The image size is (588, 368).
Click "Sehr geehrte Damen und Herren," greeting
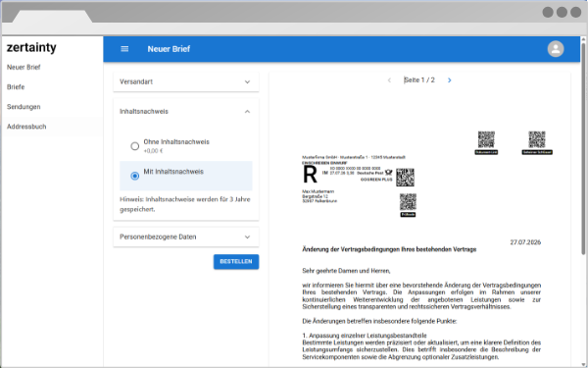[x=346, y=271]
